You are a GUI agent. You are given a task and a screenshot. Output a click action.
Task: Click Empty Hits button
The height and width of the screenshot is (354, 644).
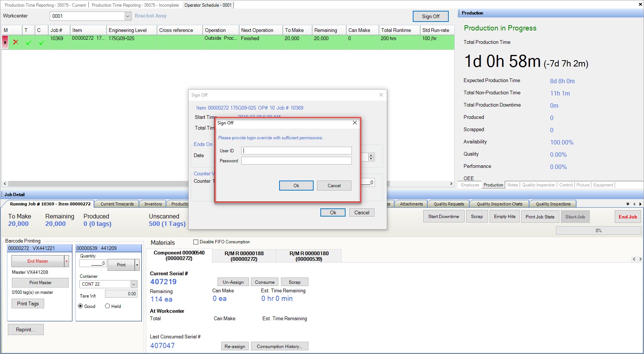[x=504, y=217]
